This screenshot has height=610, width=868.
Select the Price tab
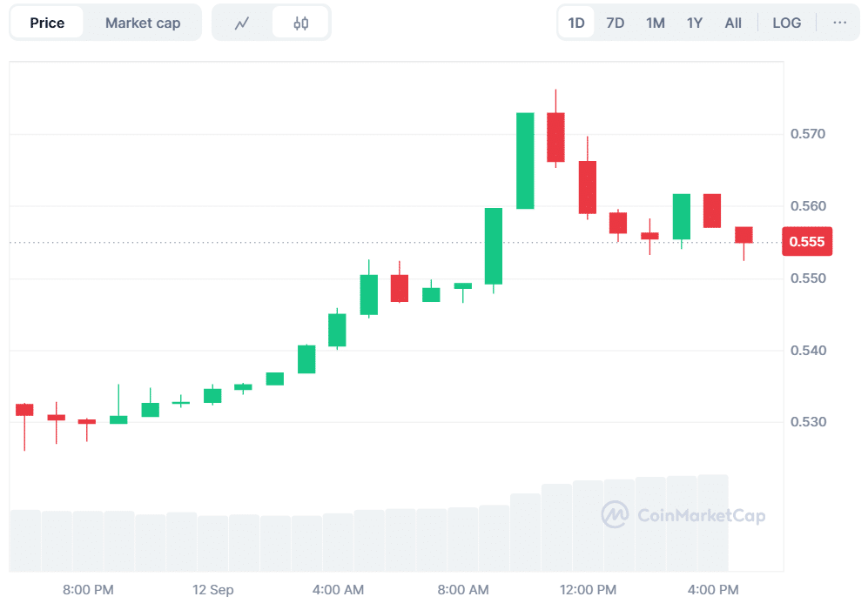pos(47,23)
